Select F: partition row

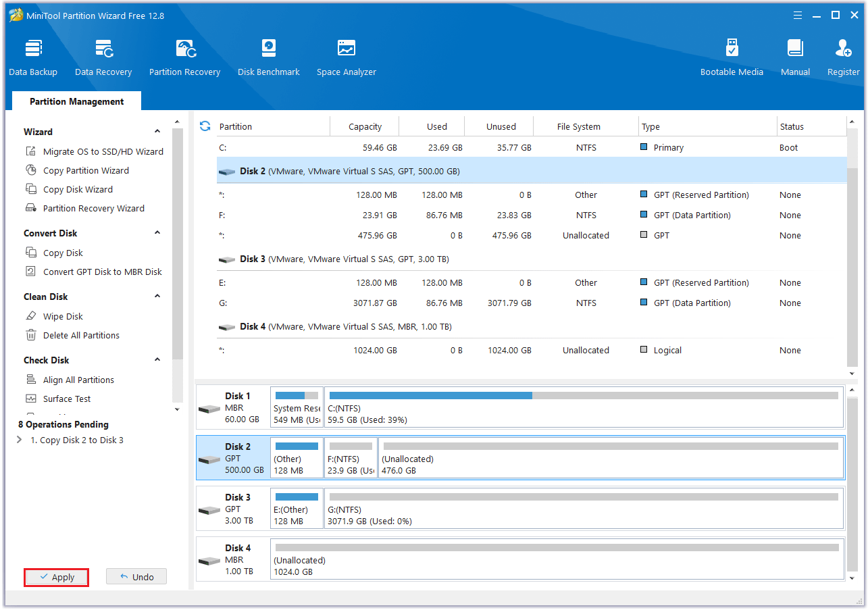[x=532, y=215]
